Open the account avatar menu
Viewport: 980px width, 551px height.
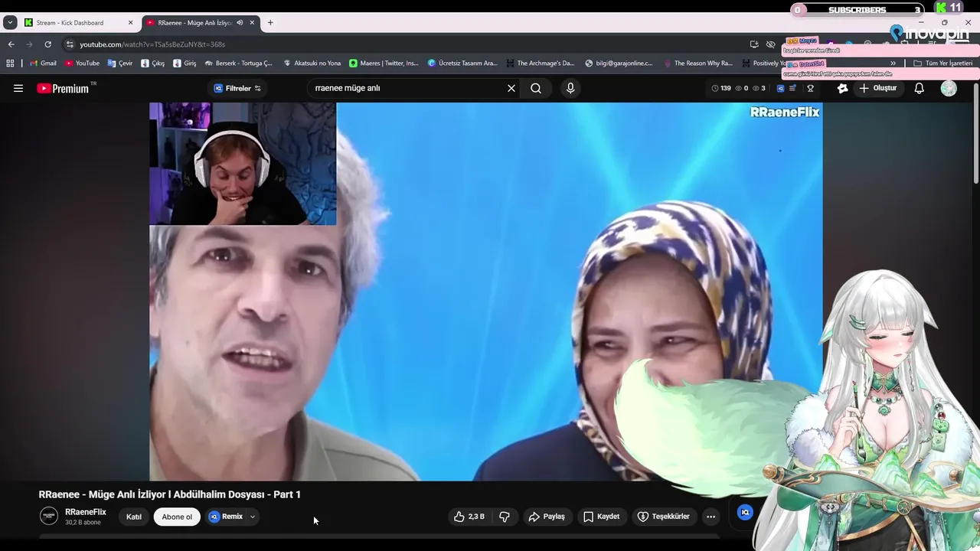point(949,88)
